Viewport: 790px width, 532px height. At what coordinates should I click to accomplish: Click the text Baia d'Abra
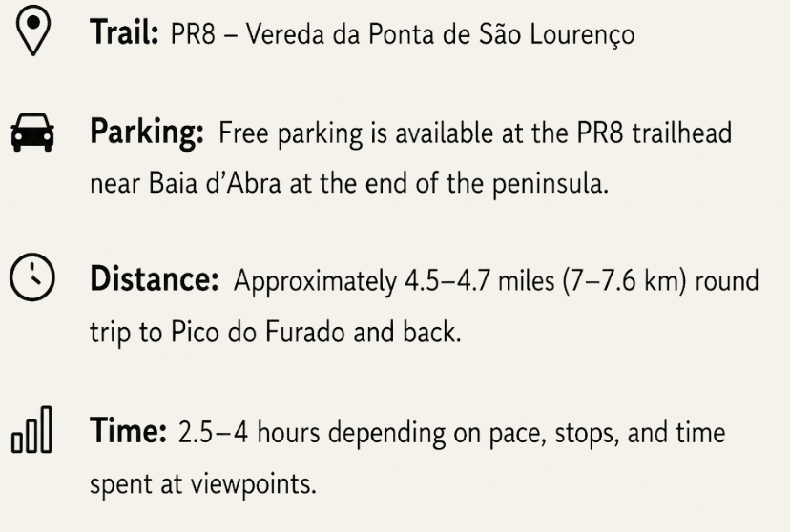(215, 183)
